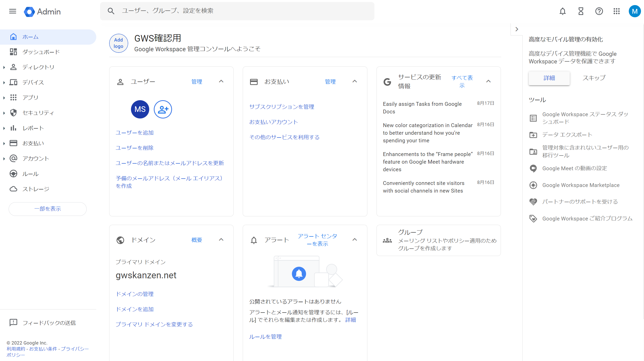Expand ディレクトリ in the sidebar
644x361 pixels.
click(x=4, y=67)
